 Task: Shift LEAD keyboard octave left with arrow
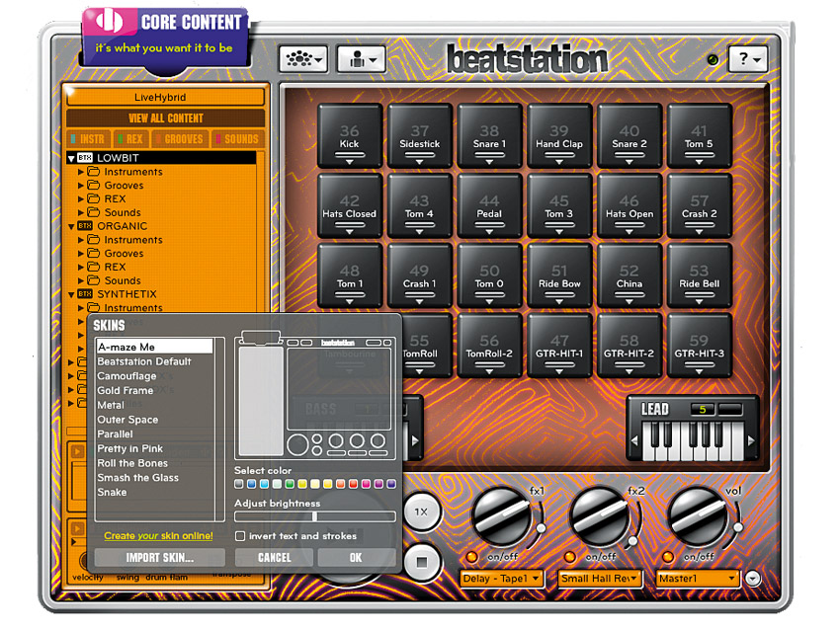[x=635, y=440]
